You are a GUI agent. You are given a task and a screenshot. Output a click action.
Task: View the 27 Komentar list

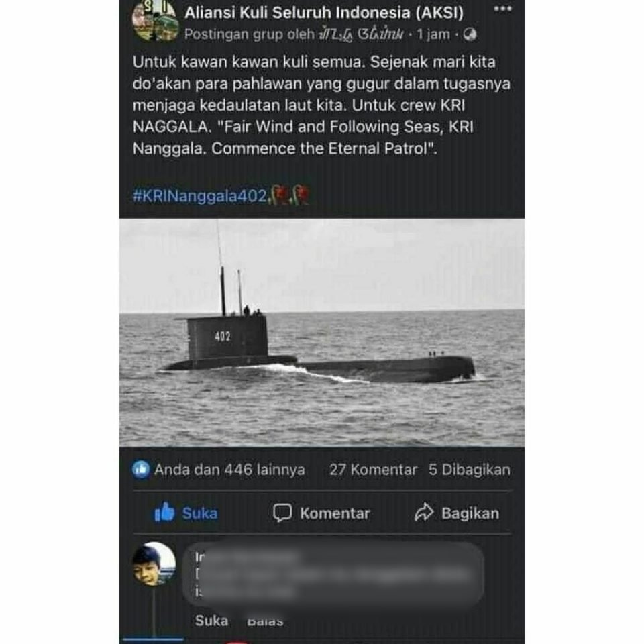point(373,470)
